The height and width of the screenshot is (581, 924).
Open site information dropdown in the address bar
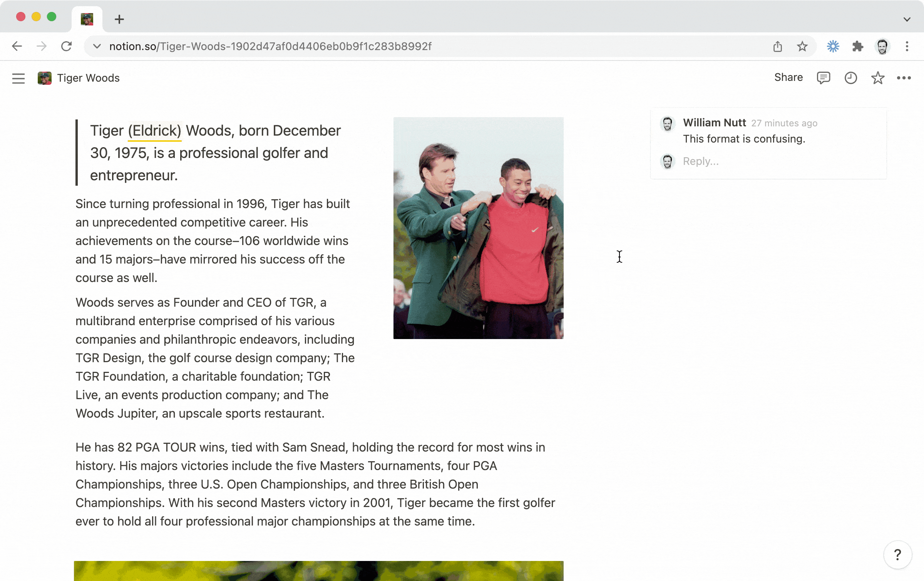click(97, 46)
